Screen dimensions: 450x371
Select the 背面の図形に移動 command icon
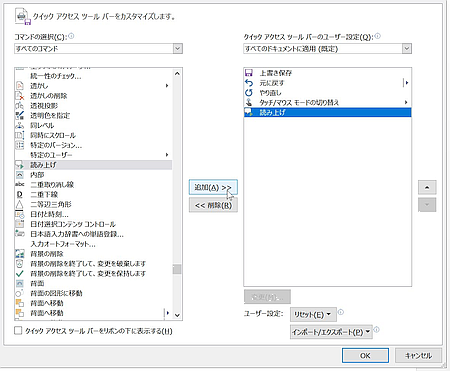pyautogui.click(x=20, y=293)
